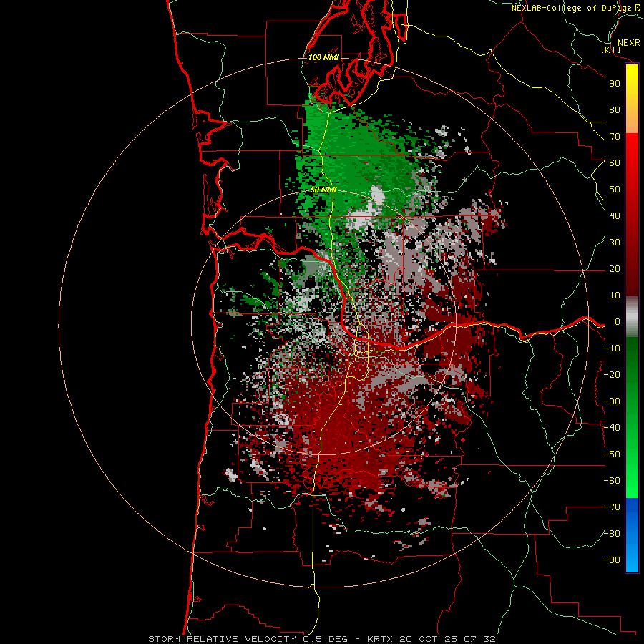Image resolution: width=644 pixels, height=644 pixels.
Task: Click the 100 NMI range ring label
Action: click(x=323, y=57)
